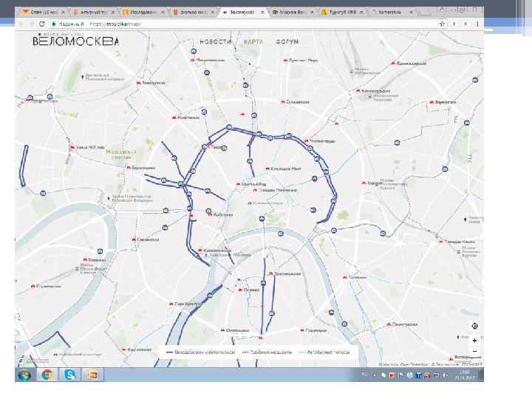Select the Фрунзенская metro marker

click(x=124, y=349)
